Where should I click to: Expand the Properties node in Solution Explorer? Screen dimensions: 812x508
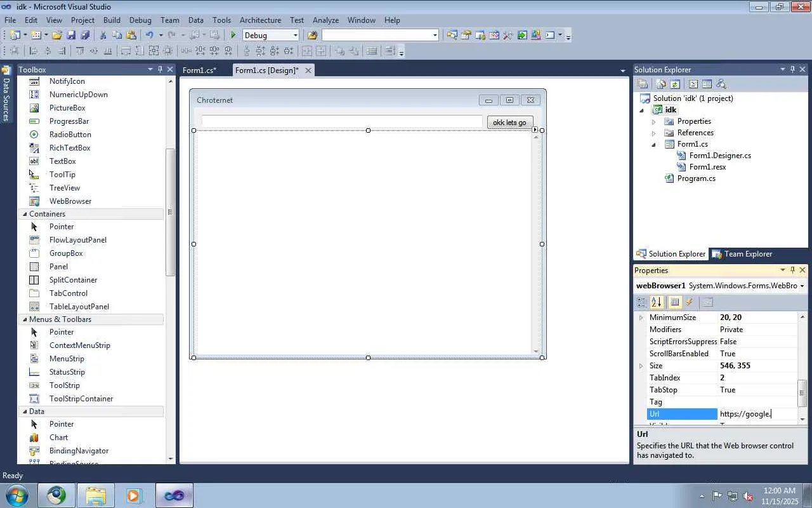[x=653, y=121]
